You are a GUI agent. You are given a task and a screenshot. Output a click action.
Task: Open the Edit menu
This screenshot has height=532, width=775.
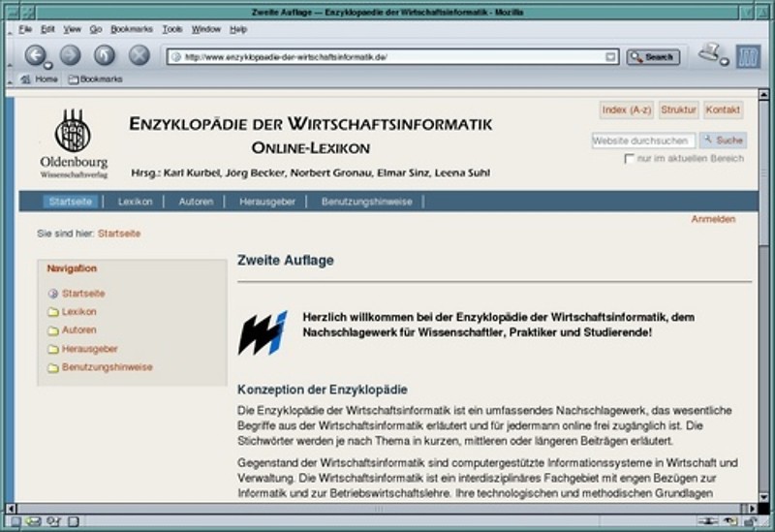coord(47,29)
